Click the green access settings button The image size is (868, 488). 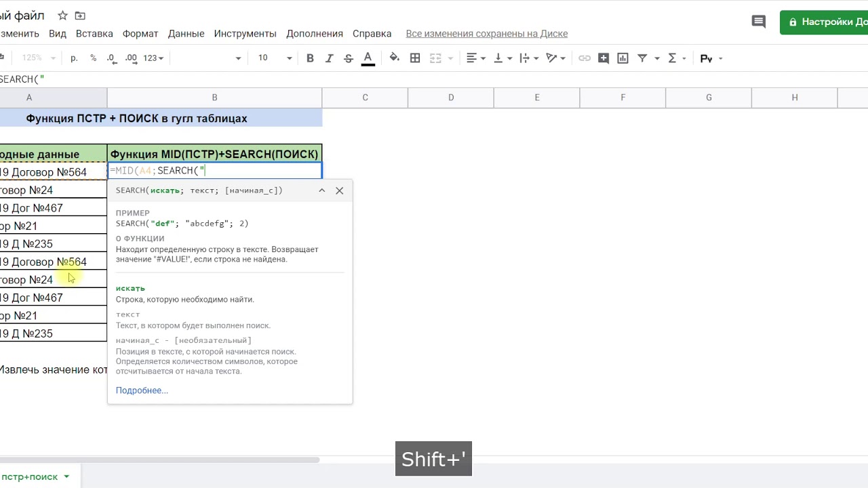click(x=824, y=22)
